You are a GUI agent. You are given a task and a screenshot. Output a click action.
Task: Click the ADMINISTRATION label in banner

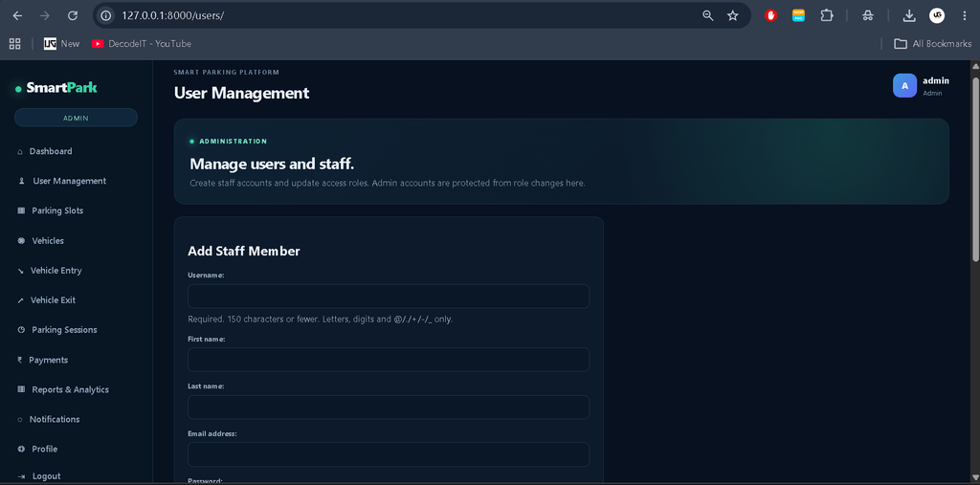(x=234, y=142)
